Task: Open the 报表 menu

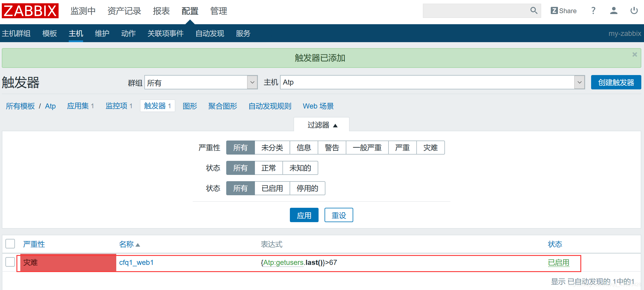Action: [x=161, y=11]
